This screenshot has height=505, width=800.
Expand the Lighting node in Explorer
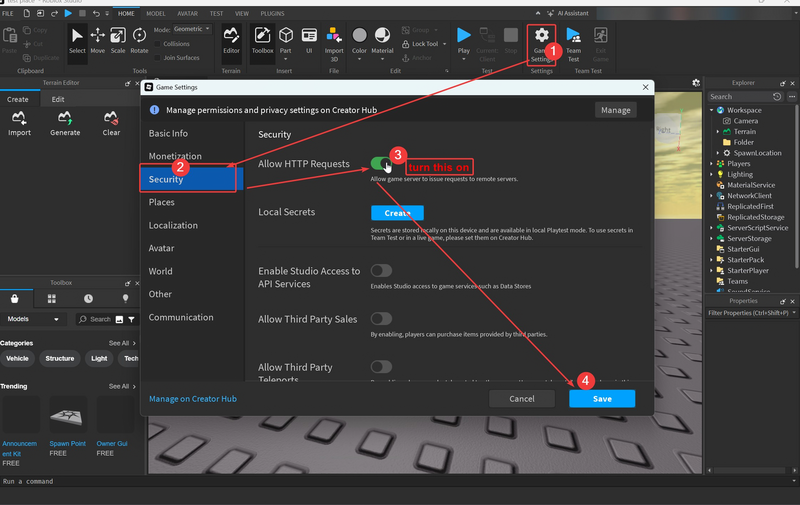pyautogui.click(x=712, y=174)
